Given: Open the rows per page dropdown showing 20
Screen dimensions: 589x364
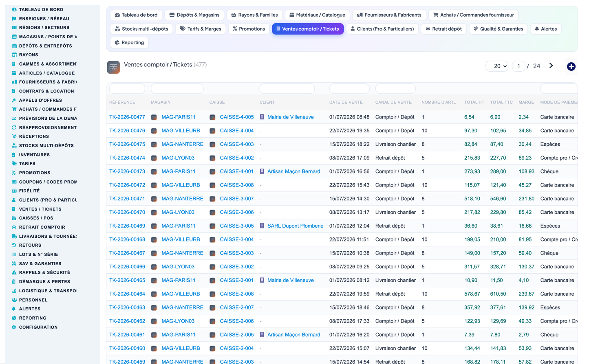Looking at the screenshot, I should click(497, 66).
